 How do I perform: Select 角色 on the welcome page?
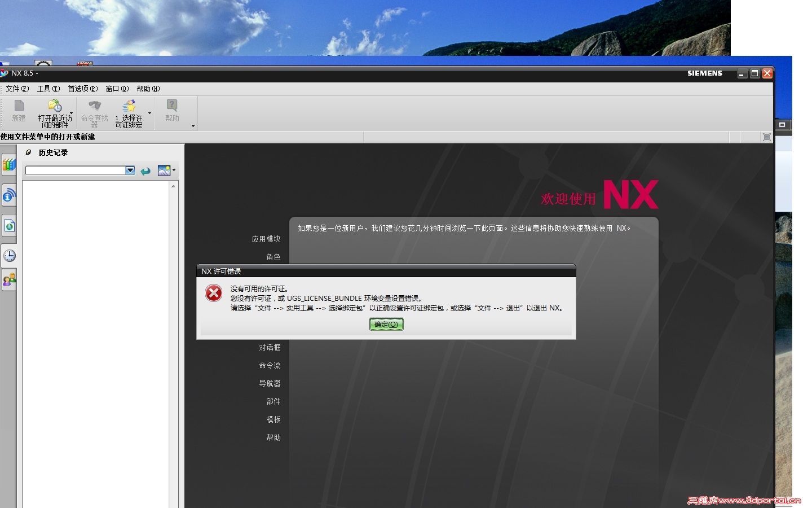tap(273, 257)
